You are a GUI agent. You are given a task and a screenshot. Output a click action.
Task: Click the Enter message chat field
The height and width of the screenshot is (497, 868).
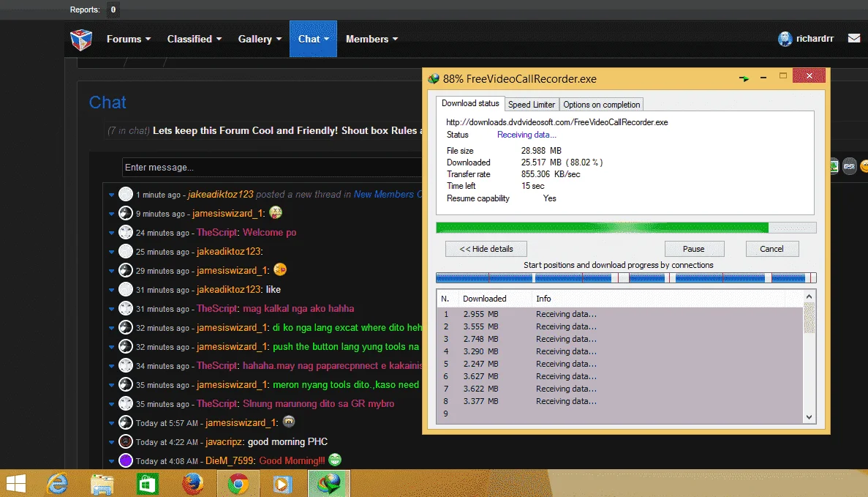[x=272, y=168]
